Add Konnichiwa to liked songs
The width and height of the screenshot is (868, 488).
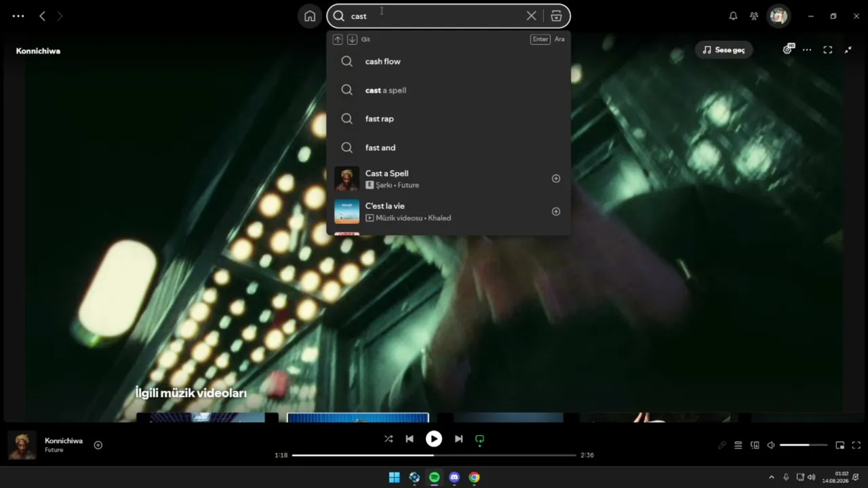98,445
